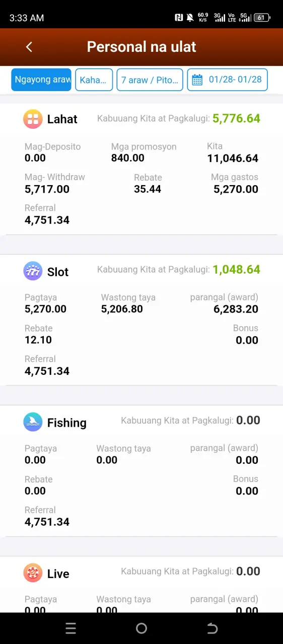Select the 7 araw / Pito... filter
This screenshot has width=283, height=644.
pos(150,80)
